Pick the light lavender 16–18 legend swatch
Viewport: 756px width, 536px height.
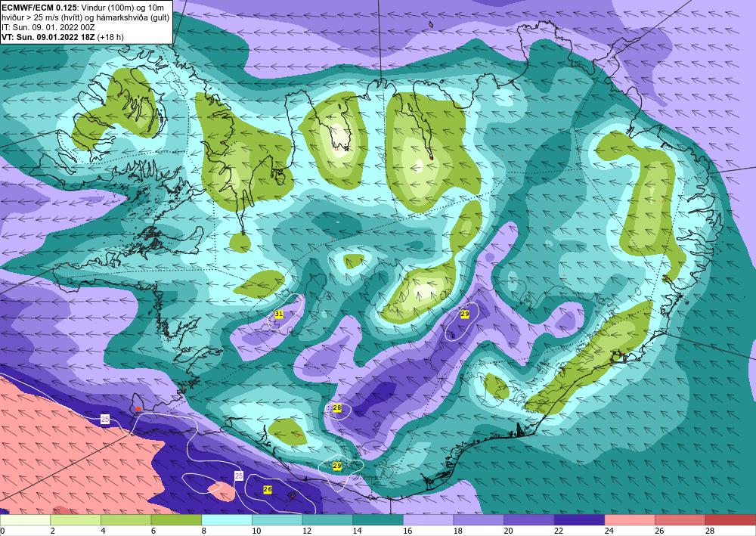click(428, 520)
